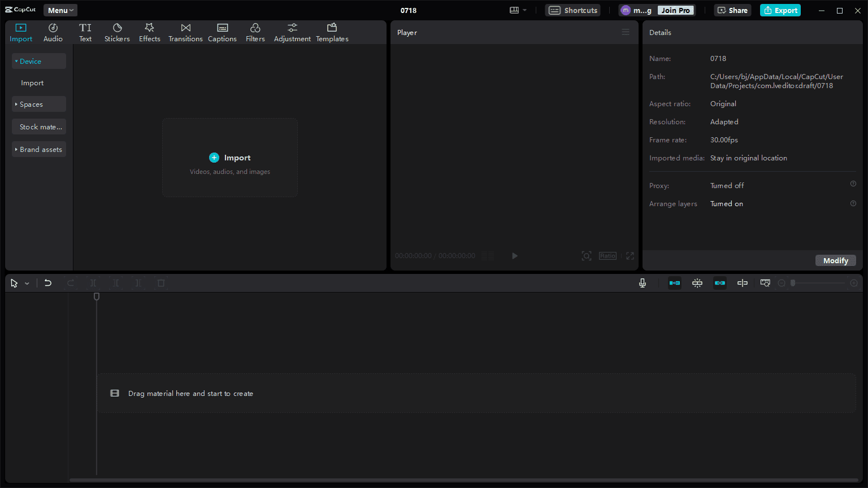Toggle fullscreen preview in player
Screen dimensions: 868x488
point(630,256)
